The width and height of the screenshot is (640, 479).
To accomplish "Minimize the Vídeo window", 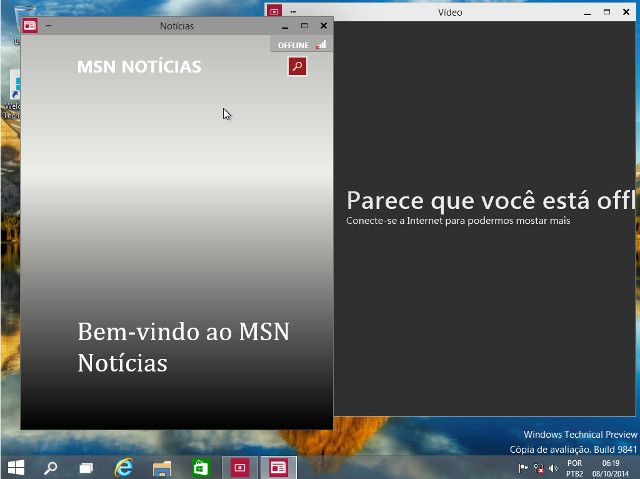I will [587, 13].
